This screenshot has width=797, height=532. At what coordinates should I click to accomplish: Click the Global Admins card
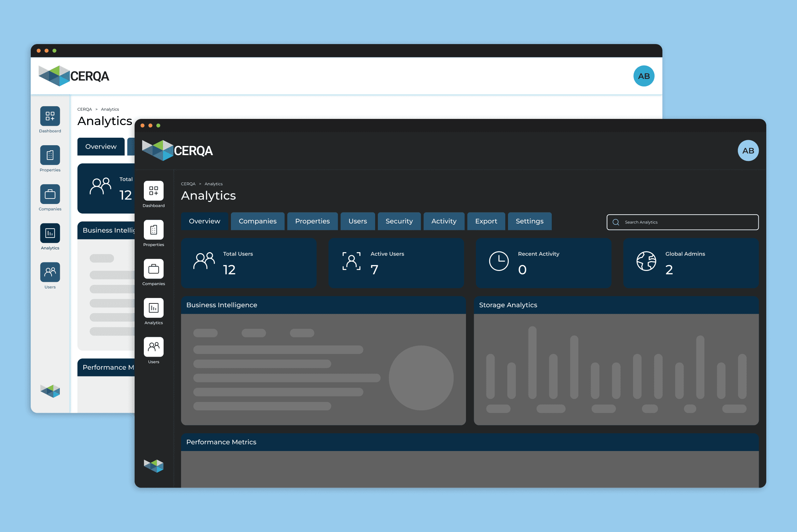690,262
